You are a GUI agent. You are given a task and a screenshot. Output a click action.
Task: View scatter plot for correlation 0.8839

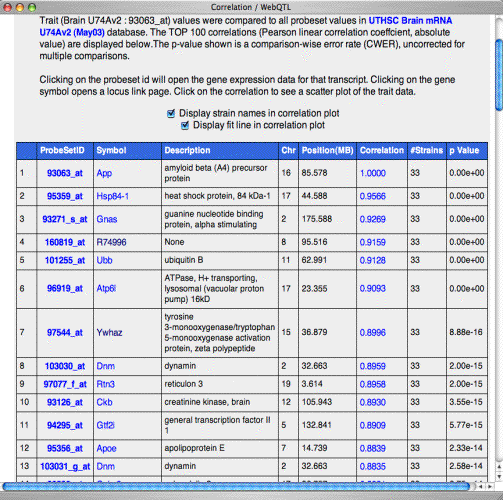(x=373, y=448)
